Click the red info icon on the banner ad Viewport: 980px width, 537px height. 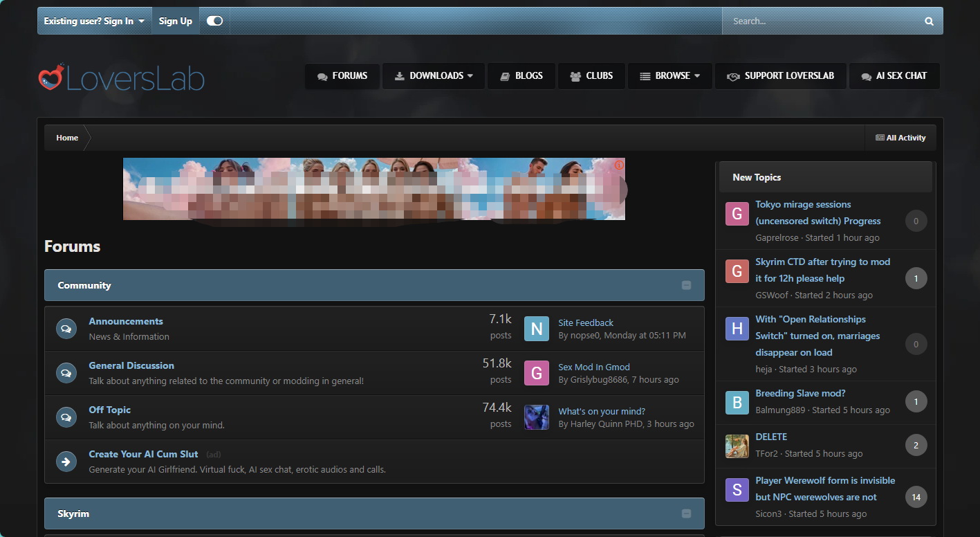619,165
